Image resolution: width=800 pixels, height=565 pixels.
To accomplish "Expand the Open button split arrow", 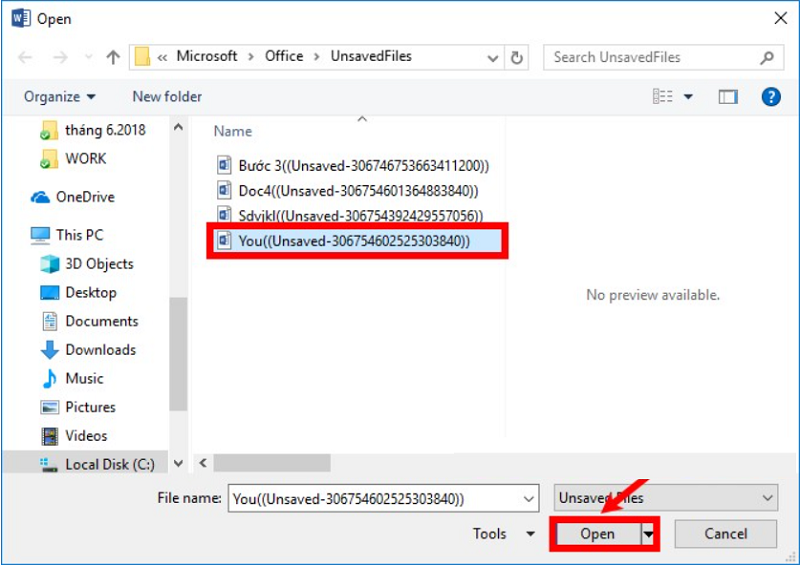I will pos(649,535).
